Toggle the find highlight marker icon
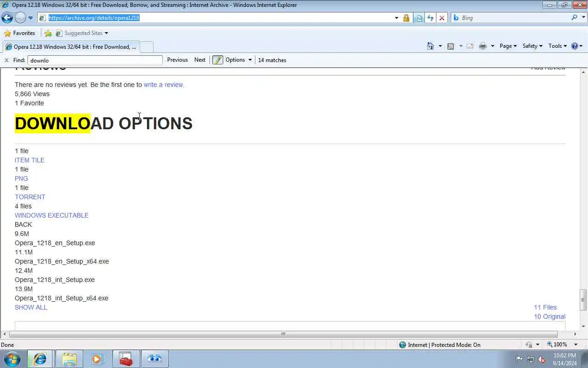The height and width of the screenshot is (368, 588). [x=218, y=60]
